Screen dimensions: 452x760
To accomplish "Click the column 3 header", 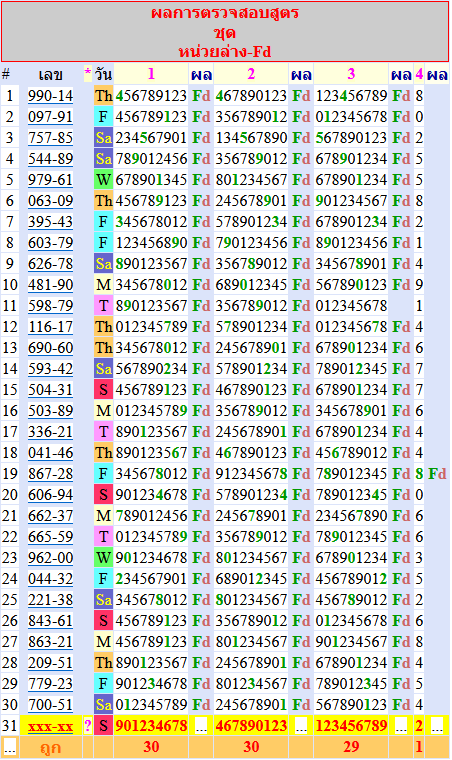I will [x=351, y=74].
